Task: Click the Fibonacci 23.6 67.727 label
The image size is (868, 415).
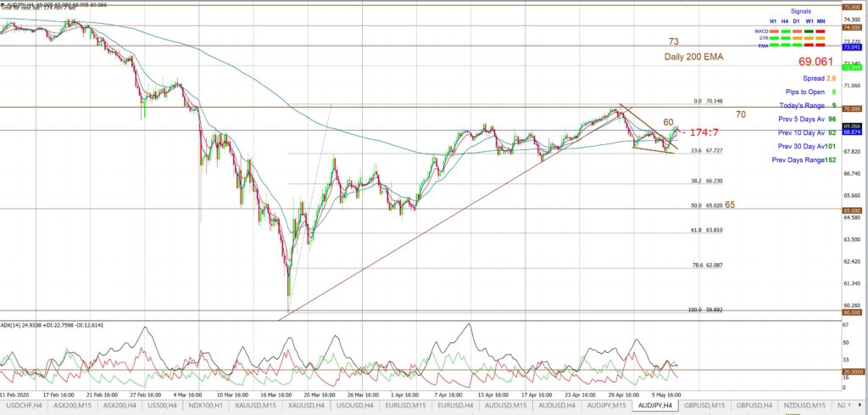Action: (706, 151)
